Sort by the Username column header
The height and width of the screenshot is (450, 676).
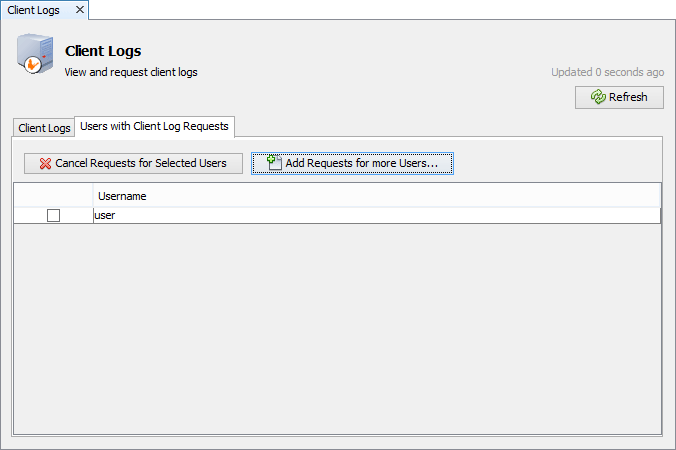click(376, 196)
